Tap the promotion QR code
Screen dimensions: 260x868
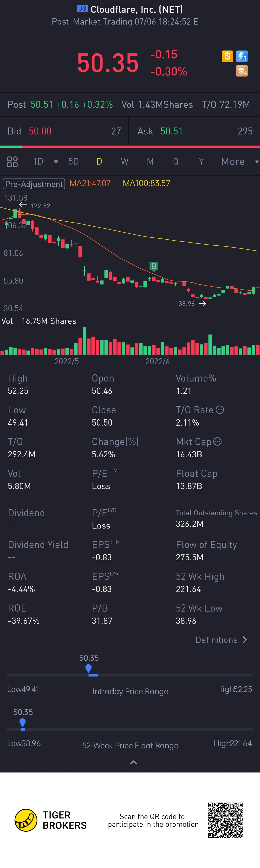pyautogui.click(x=225, y=820)
